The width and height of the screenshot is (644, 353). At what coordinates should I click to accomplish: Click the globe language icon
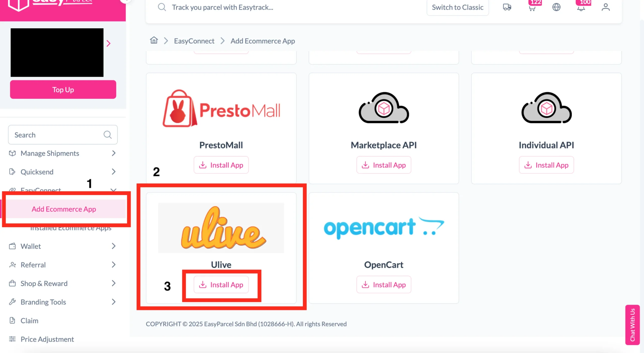point(556,7)
